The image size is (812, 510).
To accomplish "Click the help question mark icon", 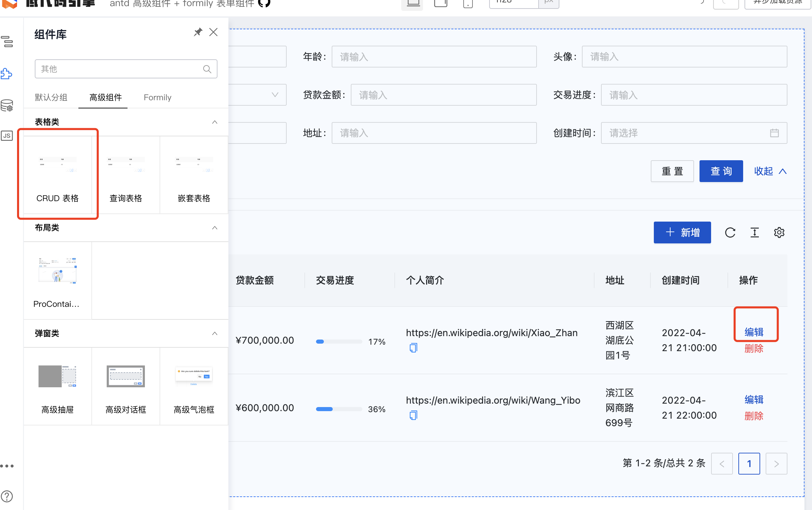I will (x=7, y=496).
